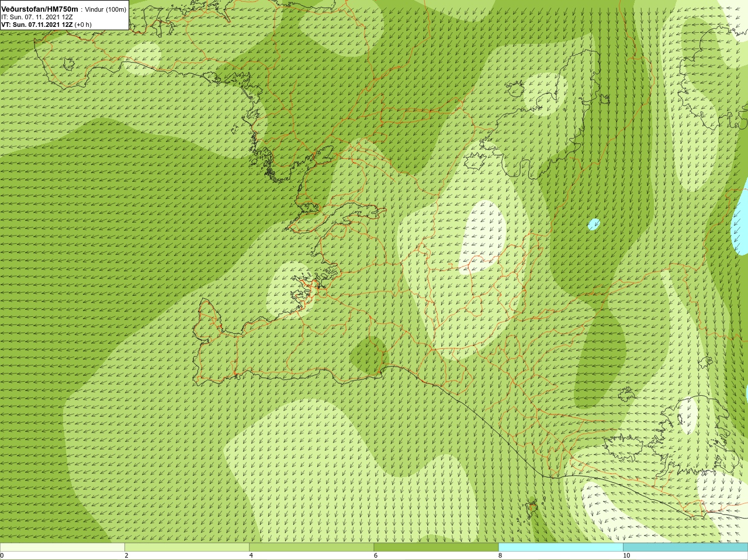Click the 2–4 light green legend segment
Image resolution: width=748 pixels, height=560 pixels.
(x=187, y=547)
